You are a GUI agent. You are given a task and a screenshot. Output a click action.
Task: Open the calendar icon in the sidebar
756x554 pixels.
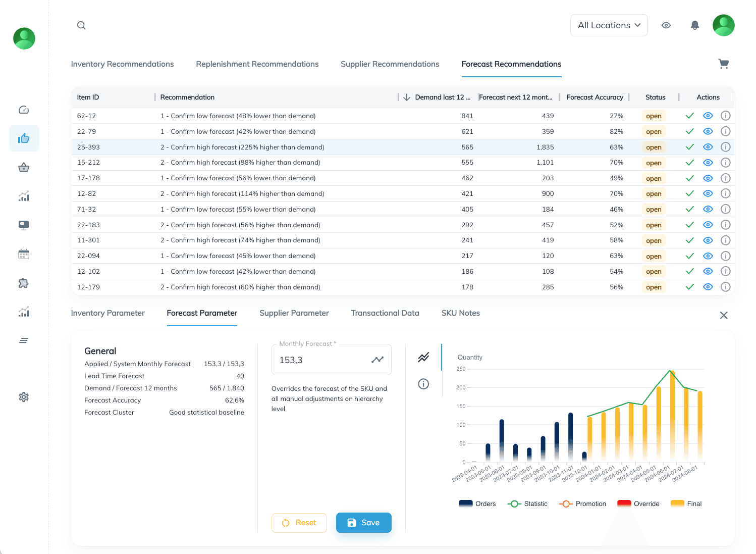click(x=24, y=254)
